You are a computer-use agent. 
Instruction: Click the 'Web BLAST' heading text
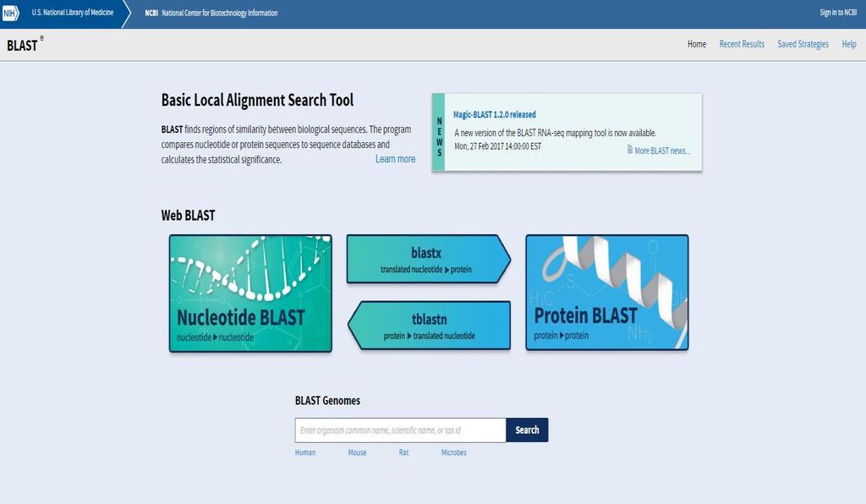pos(188,216)
